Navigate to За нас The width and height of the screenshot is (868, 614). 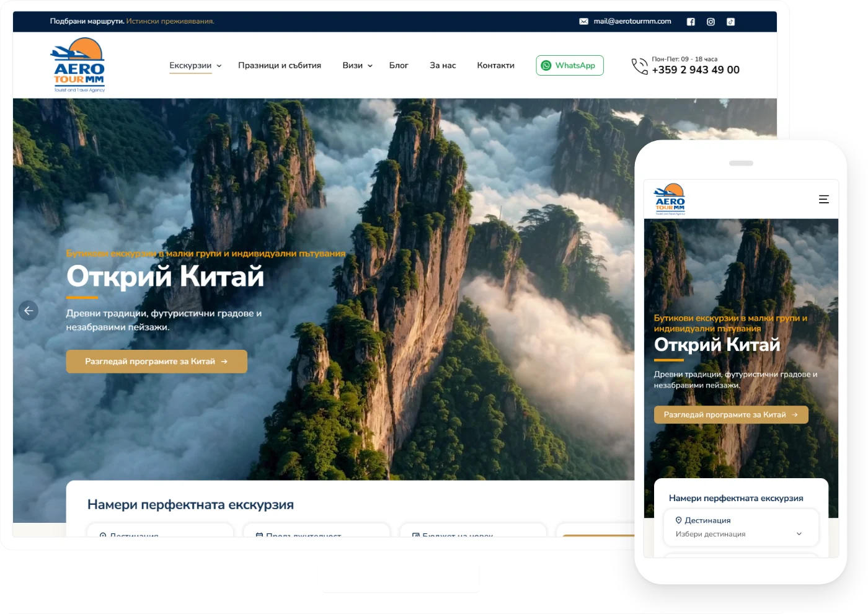coord(443,65)
